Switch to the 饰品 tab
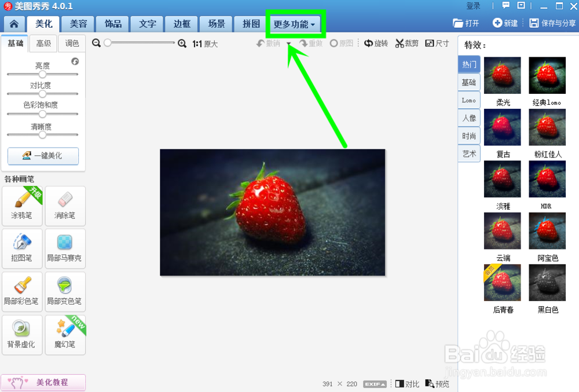 coord(113,24)
